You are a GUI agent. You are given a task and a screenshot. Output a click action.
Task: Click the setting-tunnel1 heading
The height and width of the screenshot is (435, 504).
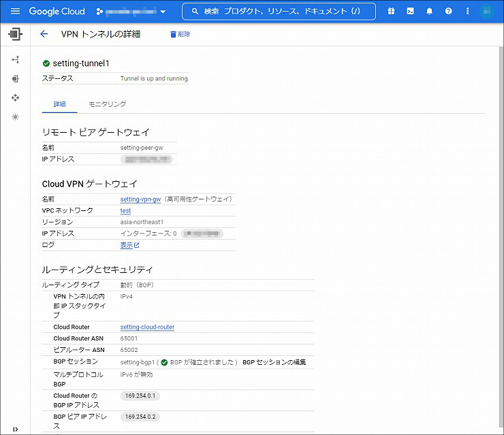tap(81, 63)
